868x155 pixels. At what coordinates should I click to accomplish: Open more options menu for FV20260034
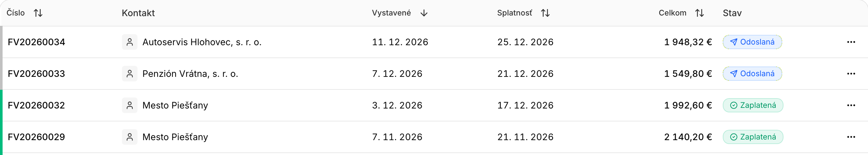tap(851, 42)
